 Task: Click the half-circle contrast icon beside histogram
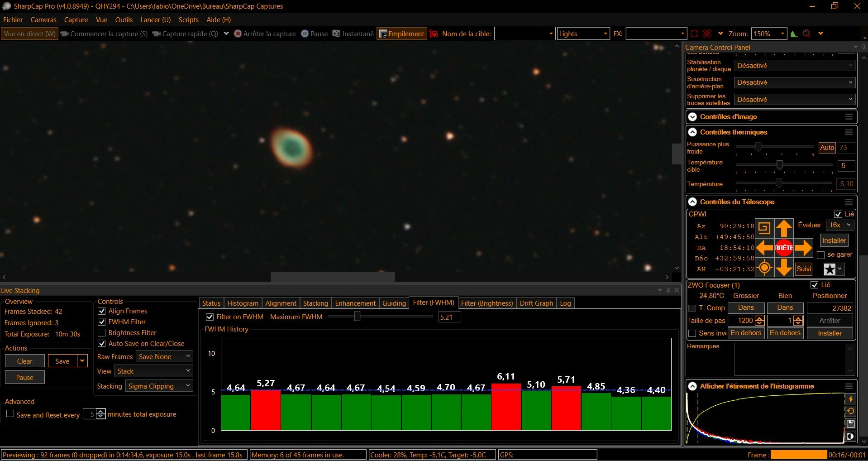pos(850,437)
